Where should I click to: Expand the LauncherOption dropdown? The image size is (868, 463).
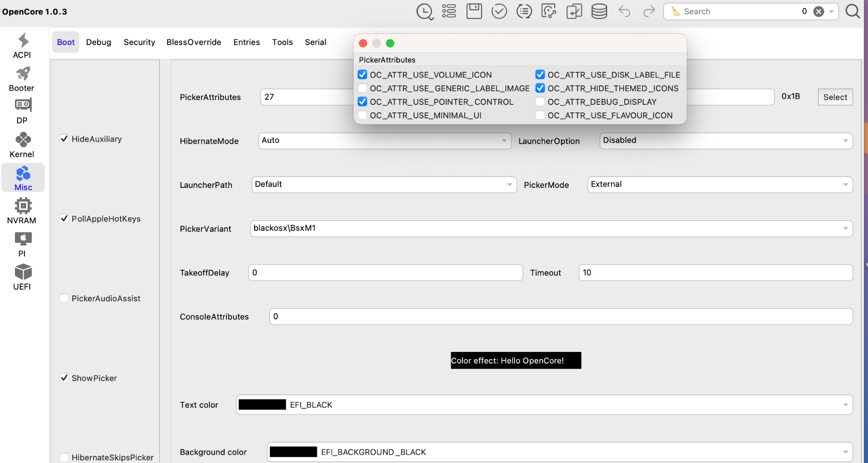[x=726, y=140]
